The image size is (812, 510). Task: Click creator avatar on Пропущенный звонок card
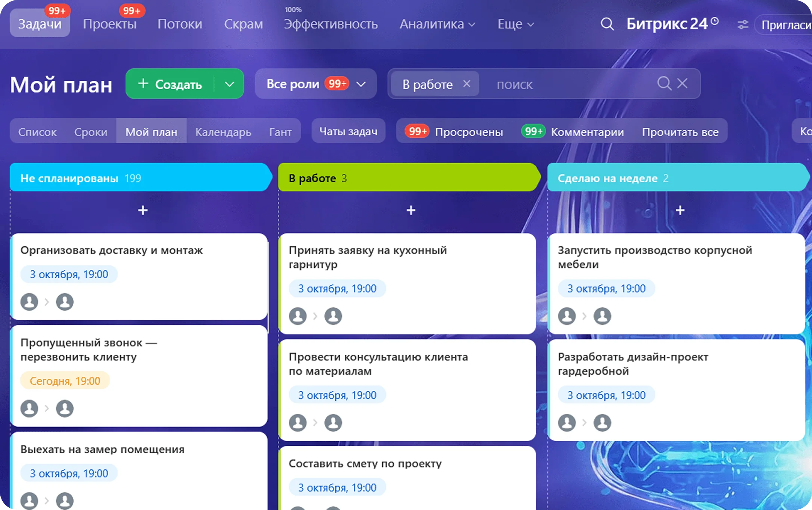[29, 408]
